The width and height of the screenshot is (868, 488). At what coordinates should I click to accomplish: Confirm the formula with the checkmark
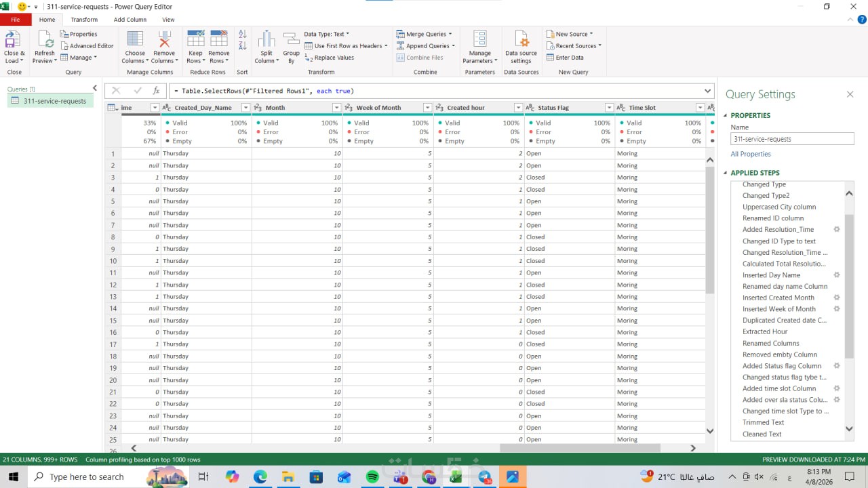coord(138,90)
